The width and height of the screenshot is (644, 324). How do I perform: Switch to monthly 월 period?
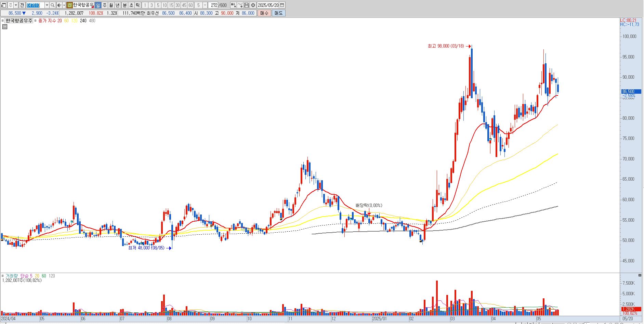tap(111, 5)
